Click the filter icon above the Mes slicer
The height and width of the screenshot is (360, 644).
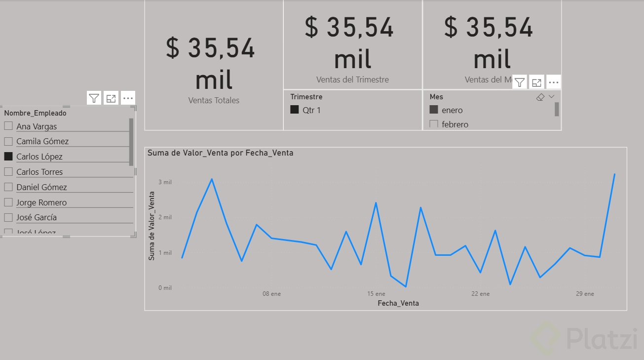(520, 82)
